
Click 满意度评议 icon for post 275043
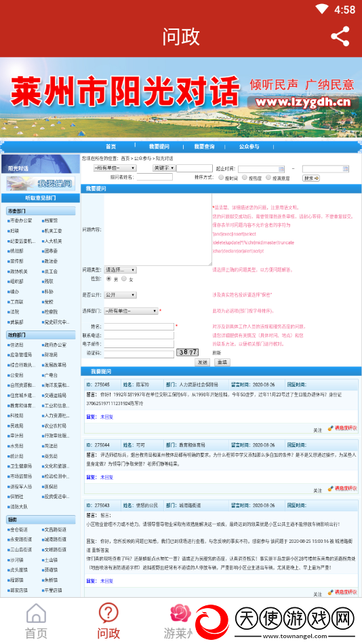point(342,592)
